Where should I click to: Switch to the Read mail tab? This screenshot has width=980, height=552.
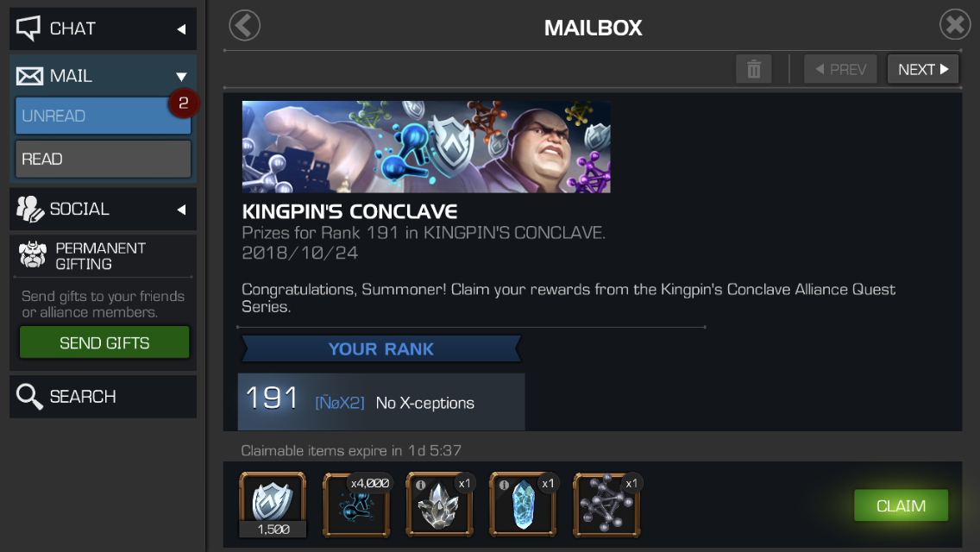pyautogui.click(x=104, y=159)
